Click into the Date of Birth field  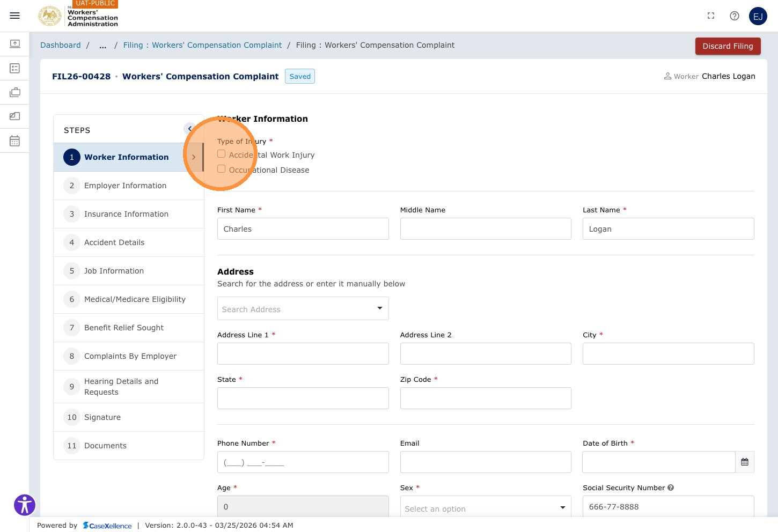[659, 462]
